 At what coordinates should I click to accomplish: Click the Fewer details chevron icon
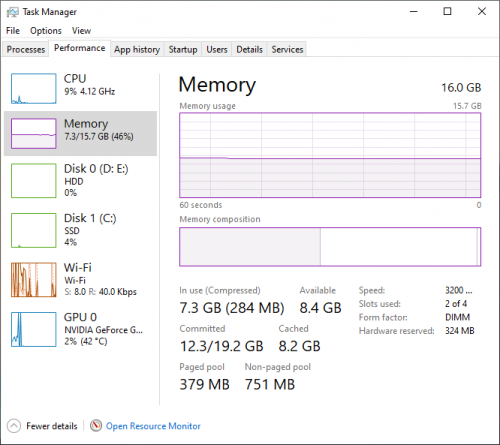click(x=14, y=426)
